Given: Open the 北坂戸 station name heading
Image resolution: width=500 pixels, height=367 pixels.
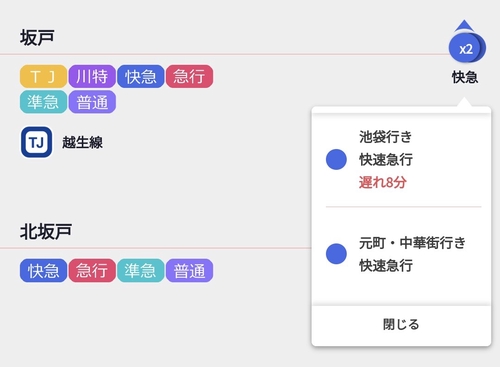Looking at the screenshot, I should tap(46, 231).
